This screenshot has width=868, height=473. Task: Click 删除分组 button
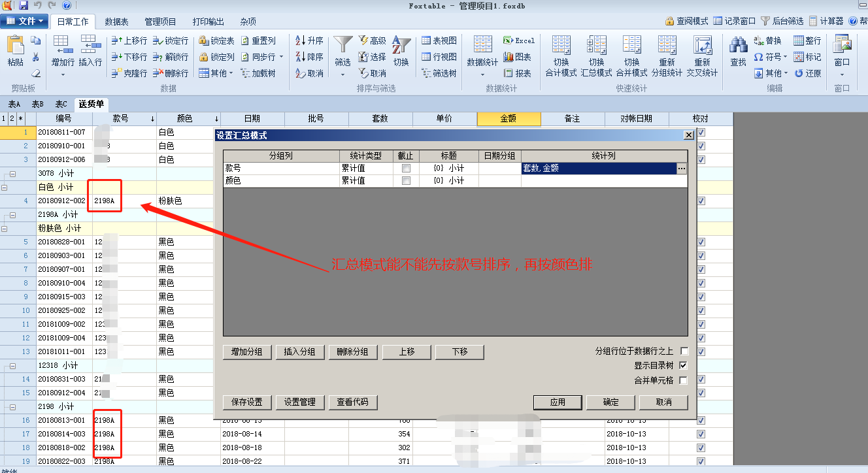click(x=353, y=351)
